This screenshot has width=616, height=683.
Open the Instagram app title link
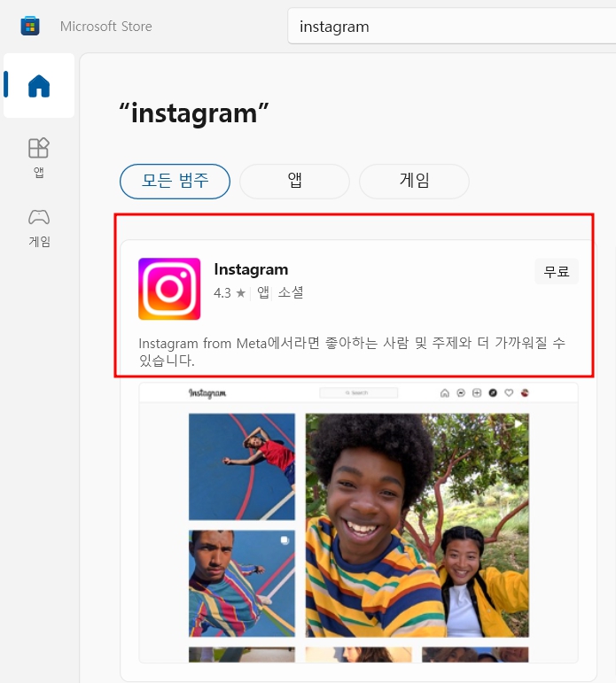click(x=251, y=269)
